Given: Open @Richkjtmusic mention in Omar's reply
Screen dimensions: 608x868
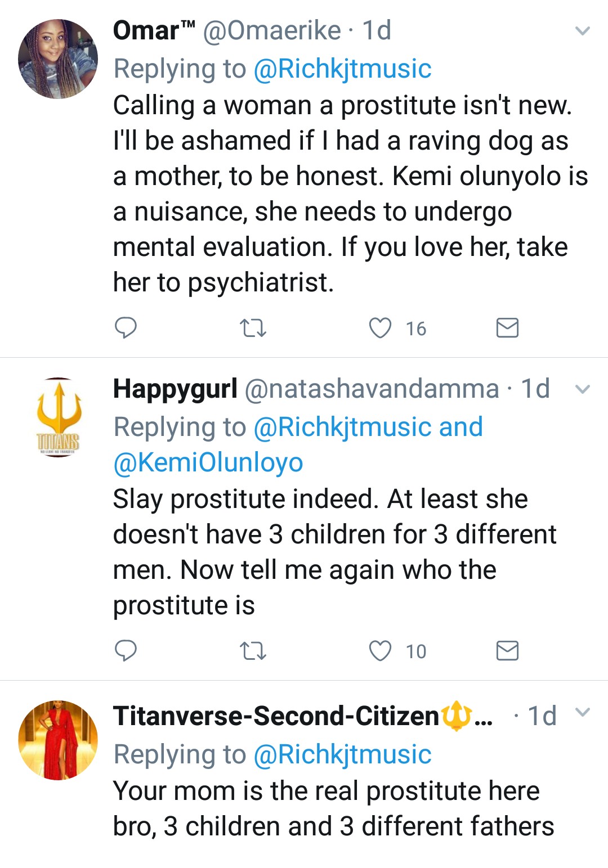Looking at the screenshot, I should pos(342,69).
